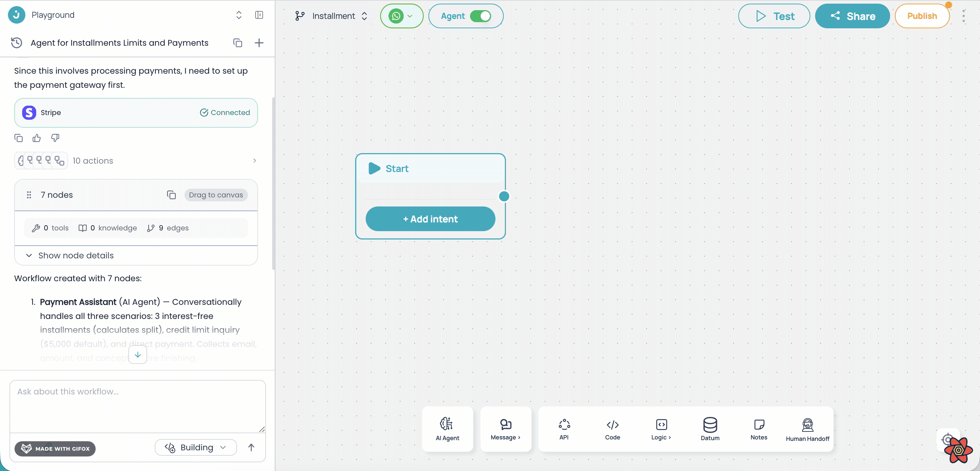
Task: Expand Show node details
Action: pos(75,255)
